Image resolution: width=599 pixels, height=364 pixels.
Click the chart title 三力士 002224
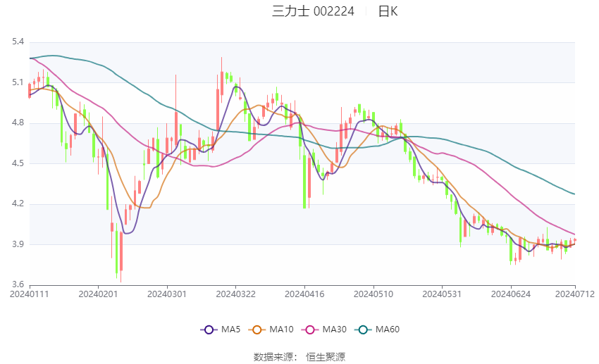click(x=313, y=11)
